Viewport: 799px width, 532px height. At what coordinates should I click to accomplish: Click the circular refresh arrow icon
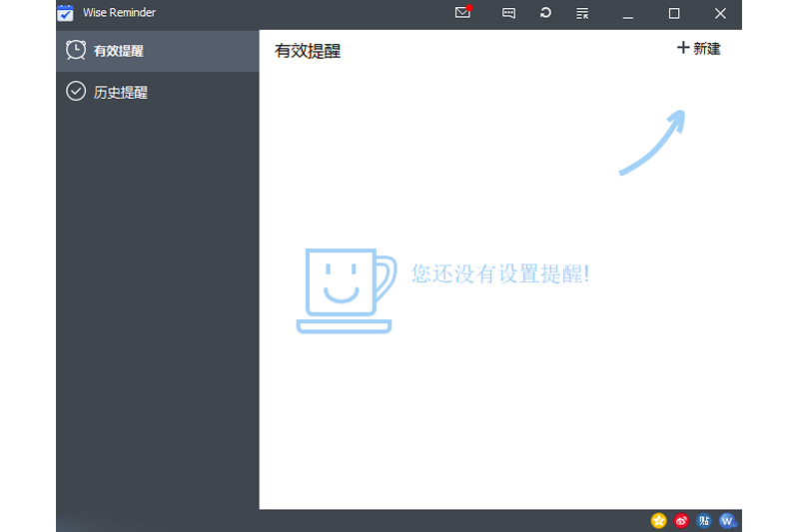coord(545,13)
